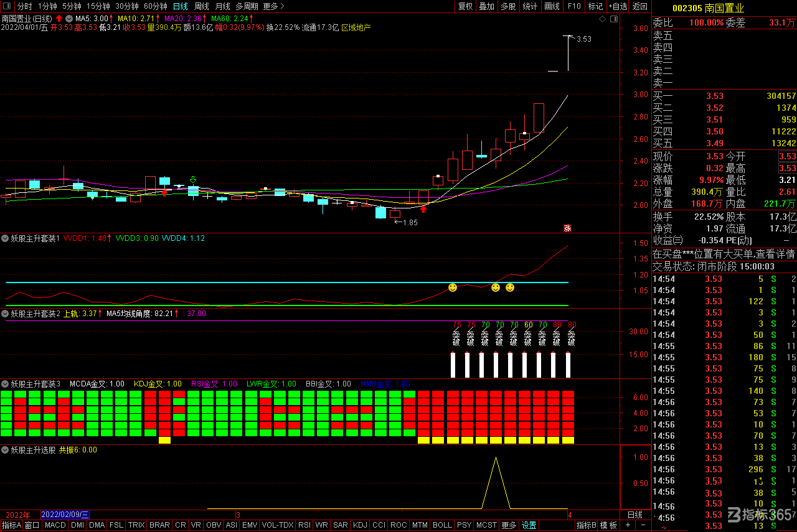Viewport: 797px width, 532px height.
Task: Select the 窗口 tab
Action: [32, 525]
